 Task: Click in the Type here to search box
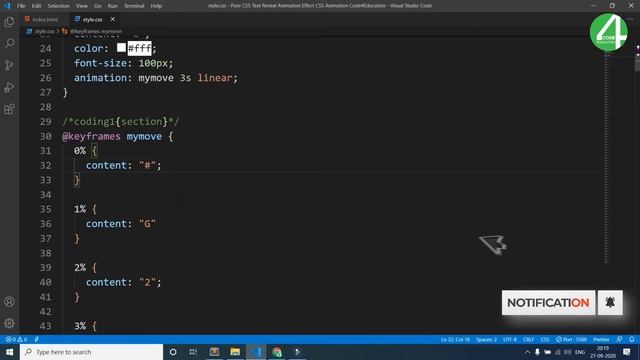coord(91,352)
